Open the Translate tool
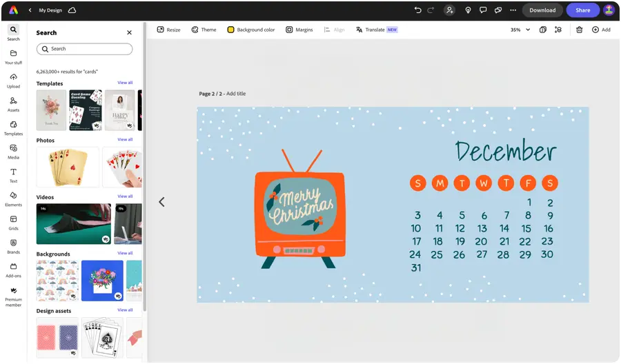Viewport: 621px width, 364px height. coord(376,30)
